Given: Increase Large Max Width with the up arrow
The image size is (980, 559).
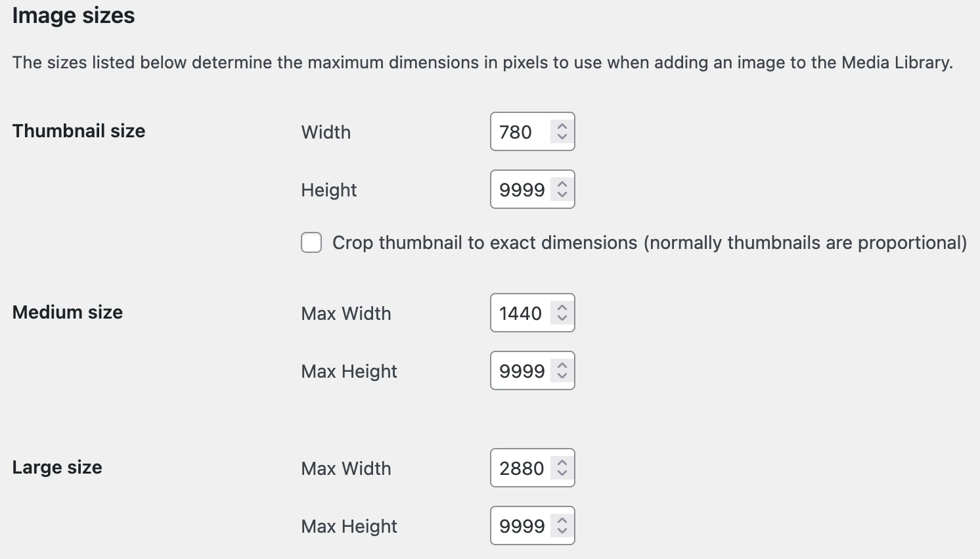Looking at the screenshot, I should point(562,462).
